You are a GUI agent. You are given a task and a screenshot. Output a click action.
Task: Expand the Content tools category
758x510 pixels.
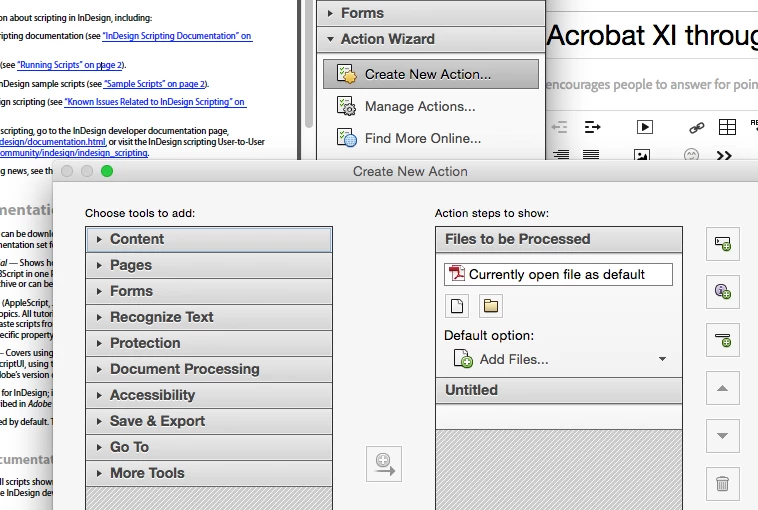tap(209, 239)
